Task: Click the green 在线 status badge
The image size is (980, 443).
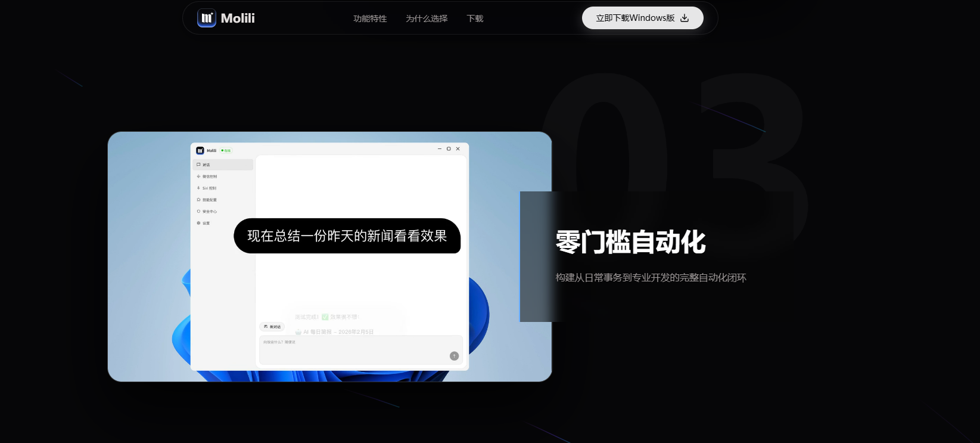Action: click(226, 150)
